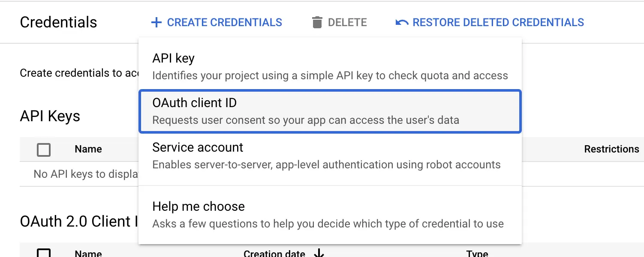The image size is (644, 257).
Task: Click the Creation date column header
Action: tap(274, 253)
